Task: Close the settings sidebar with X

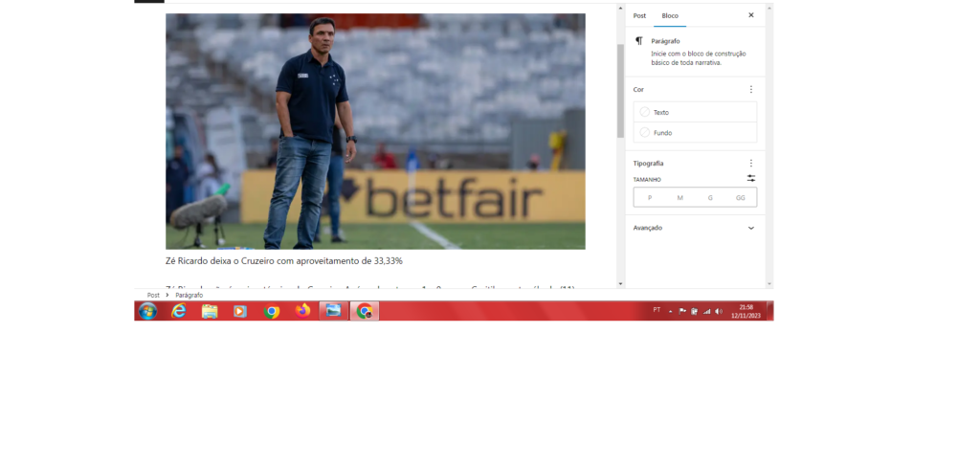Action: click(751, 15)
